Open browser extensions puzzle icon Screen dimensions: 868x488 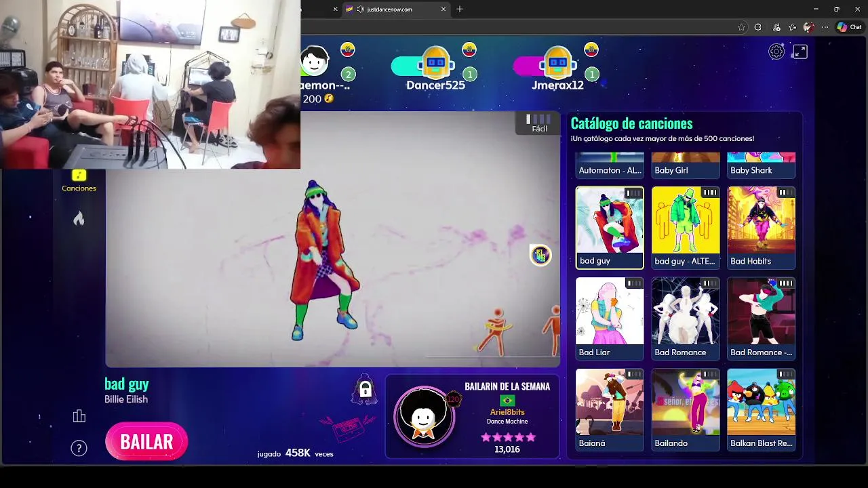(758, 27)
